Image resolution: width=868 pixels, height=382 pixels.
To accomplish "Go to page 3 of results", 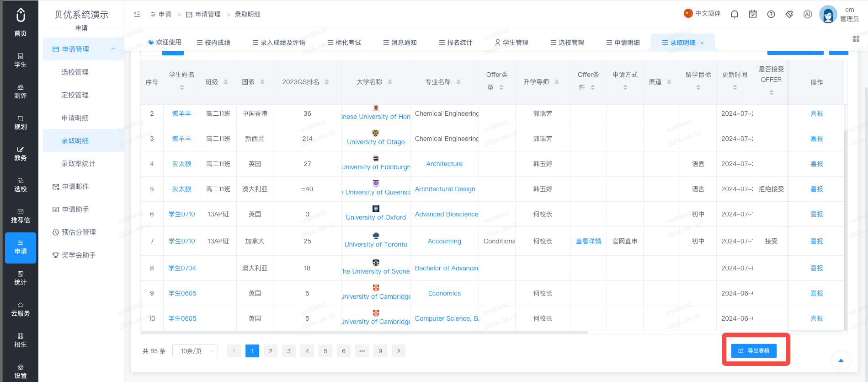I will [x=289, y=351].
